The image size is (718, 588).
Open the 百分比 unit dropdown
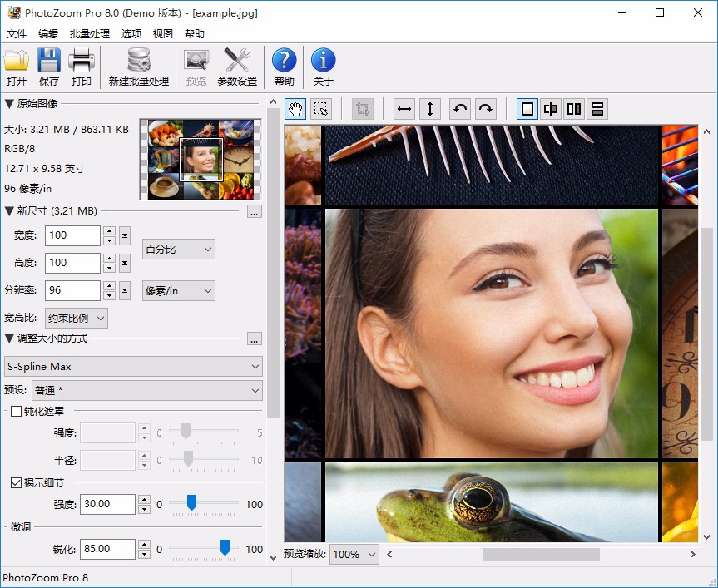click(178, 249)
